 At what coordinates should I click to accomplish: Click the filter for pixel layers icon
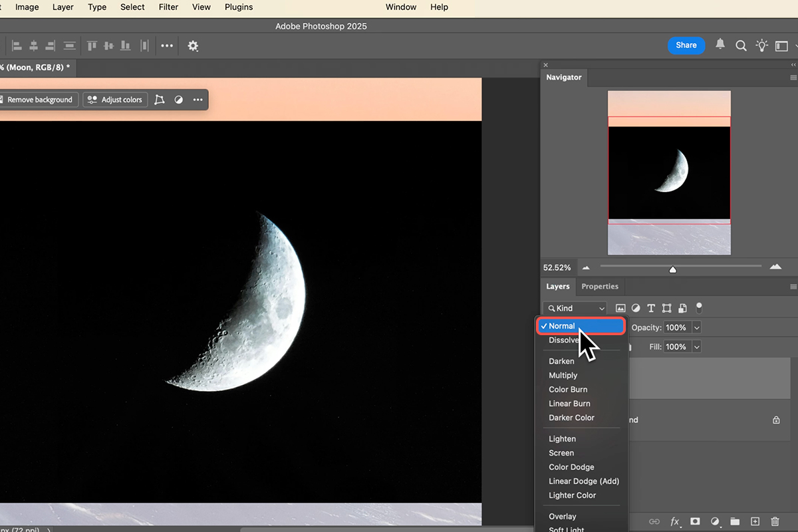(x=620, y=309)
